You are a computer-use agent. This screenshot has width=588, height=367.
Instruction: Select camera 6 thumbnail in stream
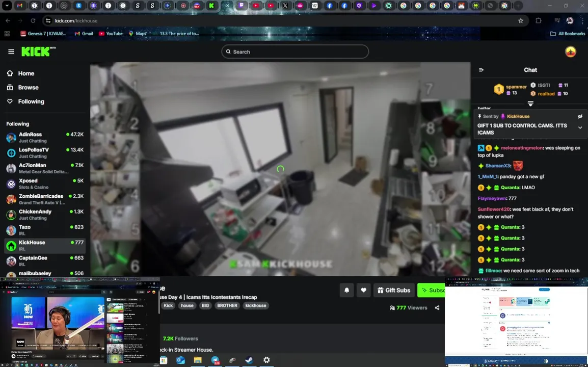(x=115, y=258)
